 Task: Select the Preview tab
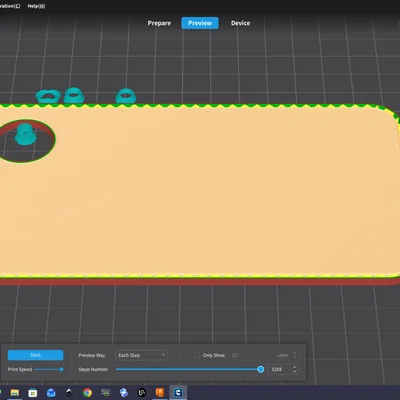[200, 23]
